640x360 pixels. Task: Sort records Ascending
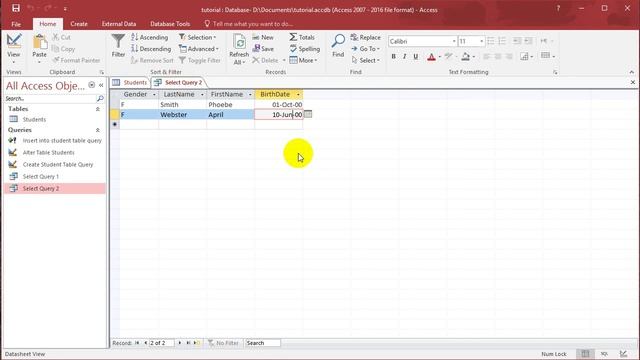tap(150, 37)
